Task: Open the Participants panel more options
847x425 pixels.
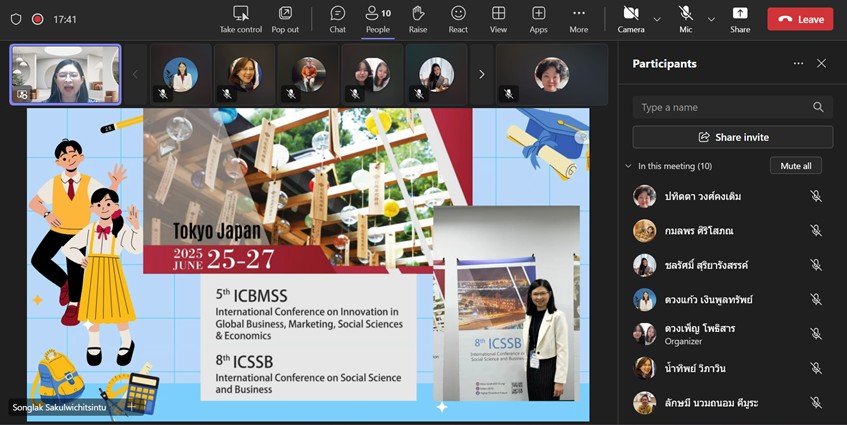Action: [x=798, y=64]
